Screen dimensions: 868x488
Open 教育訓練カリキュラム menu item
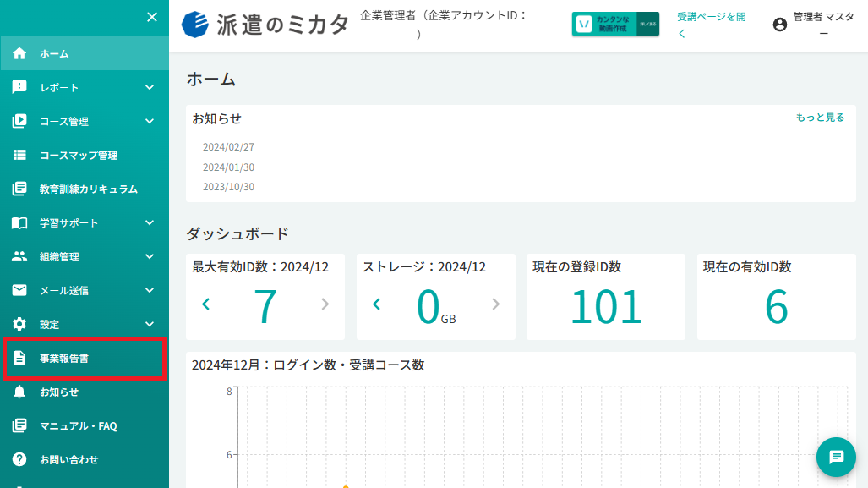click(x=85, y=189)
